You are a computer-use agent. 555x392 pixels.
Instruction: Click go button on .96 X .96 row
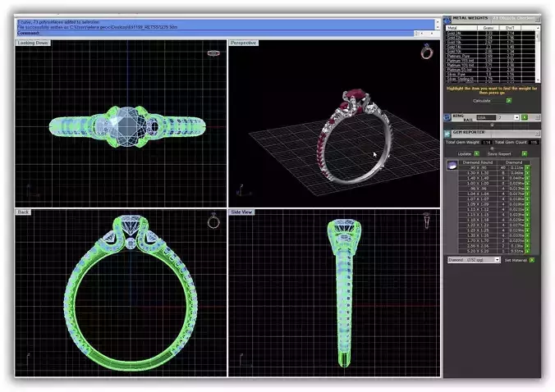527,189
